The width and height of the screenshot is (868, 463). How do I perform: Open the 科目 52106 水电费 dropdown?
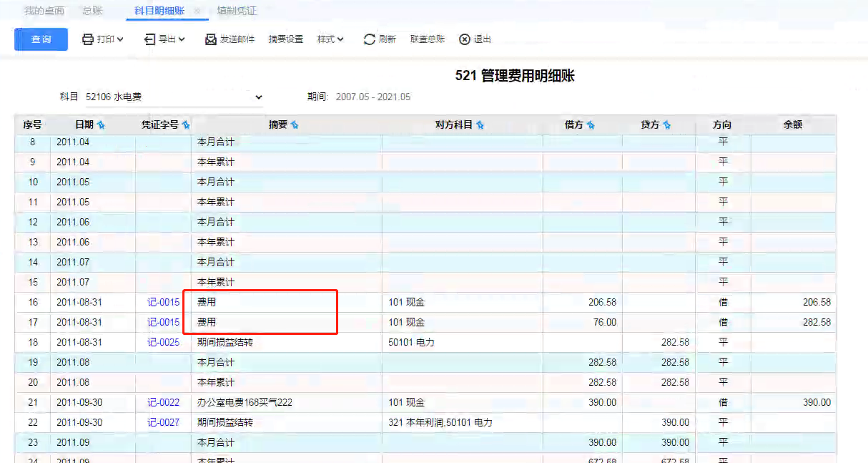tap(174, 97)
